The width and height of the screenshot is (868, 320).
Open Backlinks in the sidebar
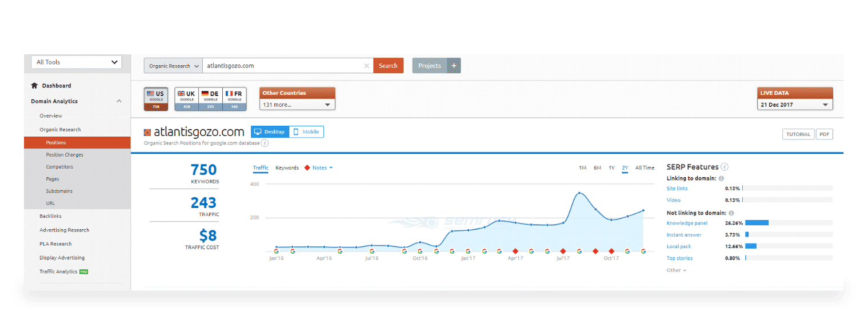(50, 217)
